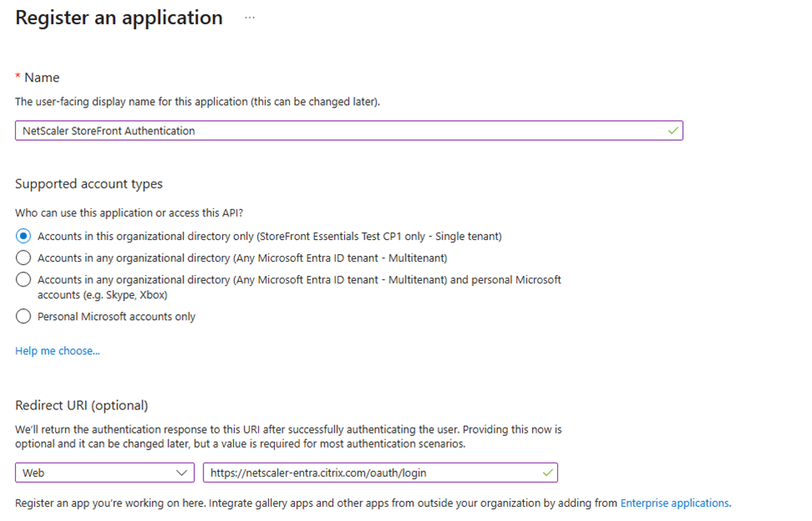Select multitenant and personal Microsoft accounts option
The width and height of the screenshot is (812, 521).
tap(23, 279)
